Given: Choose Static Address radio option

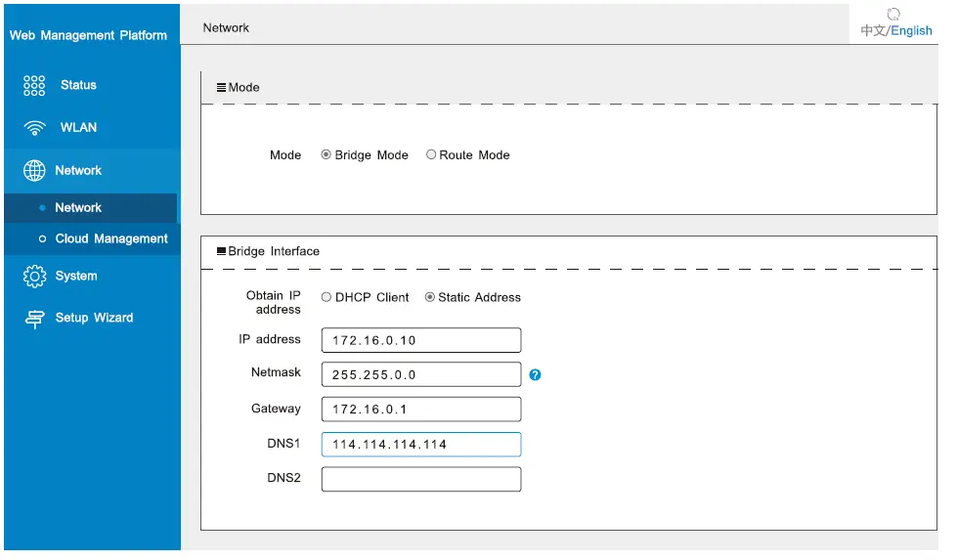Looking at the screenshot, I should [x=430, y=297].
